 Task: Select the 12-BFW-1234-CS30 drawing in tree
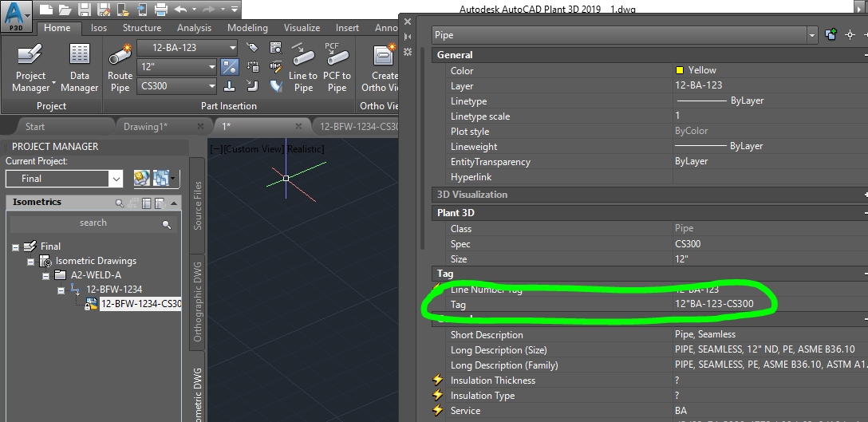[x=140, y=304]
